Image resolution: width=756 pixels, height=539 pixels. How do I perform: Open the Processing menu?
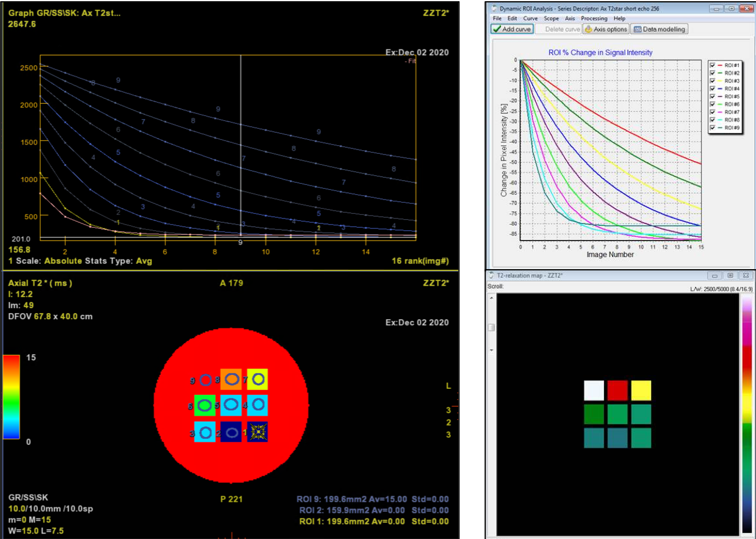point(594,19)
